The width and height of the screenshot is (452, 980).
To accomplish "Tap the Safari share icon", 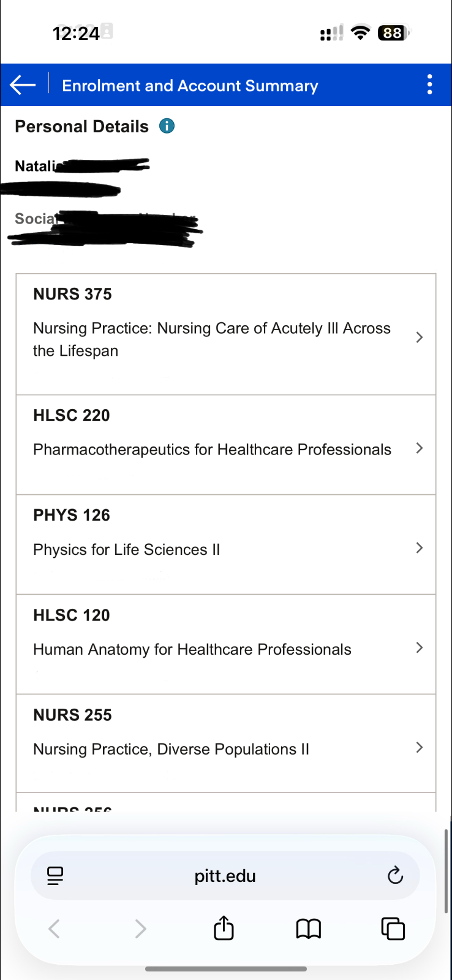I will [224, 928].
